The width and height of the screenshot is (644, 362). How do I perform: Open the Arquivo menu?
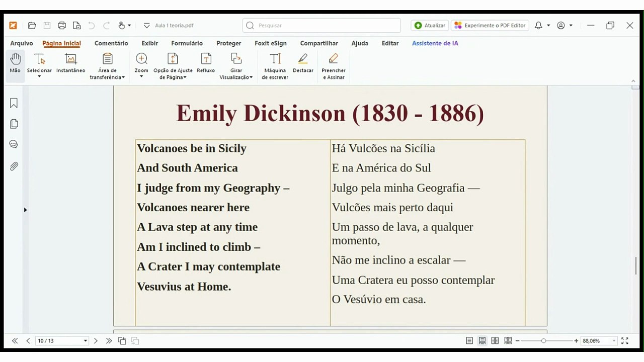[22, 43]
